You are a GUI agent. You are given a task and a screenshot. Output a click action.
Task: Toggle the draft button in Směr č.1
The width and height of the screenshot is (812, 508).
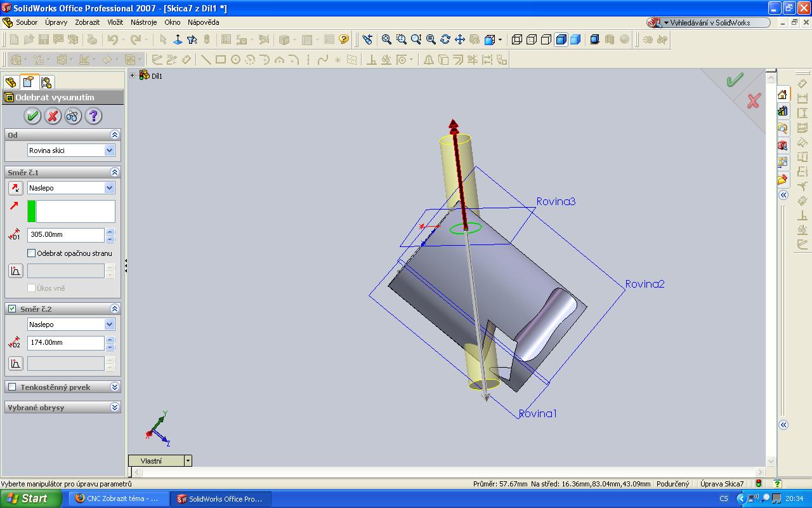[15, 271]
